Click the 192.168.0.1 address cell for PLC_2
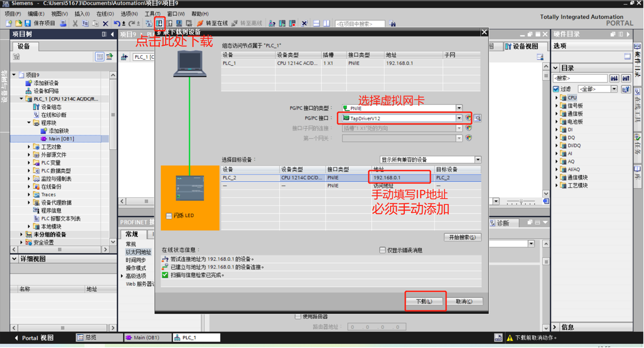This screenshot has width=644, height=348. coord(403,178)
